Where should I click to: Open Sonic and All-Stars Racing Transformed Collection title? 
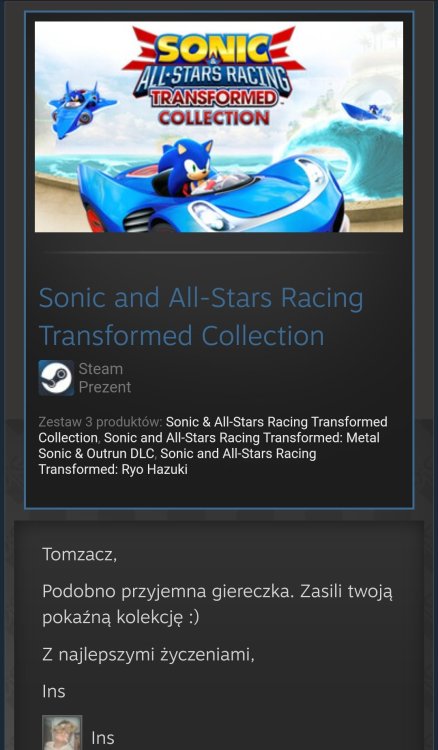click(201, 316)
